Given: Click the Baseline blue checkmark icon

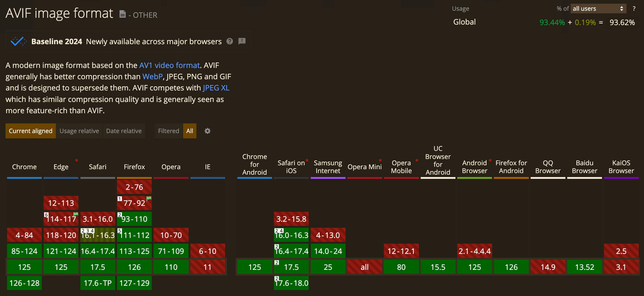Looking at the screenshot, I should click(x=18, y=41).
